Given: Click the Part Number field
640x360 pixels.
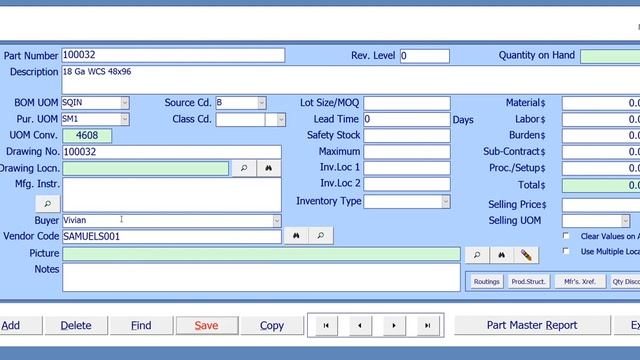Looking at the screenshot, I should 173,56.
